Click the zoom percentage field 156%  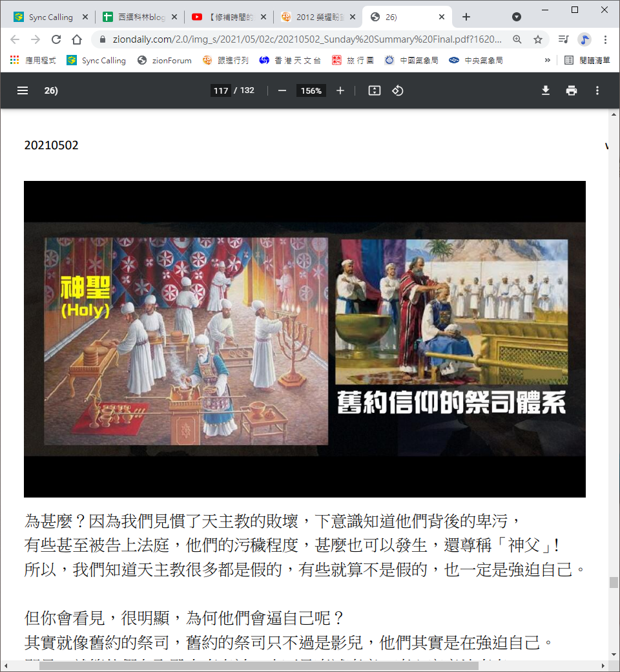(x=311, y=90)
